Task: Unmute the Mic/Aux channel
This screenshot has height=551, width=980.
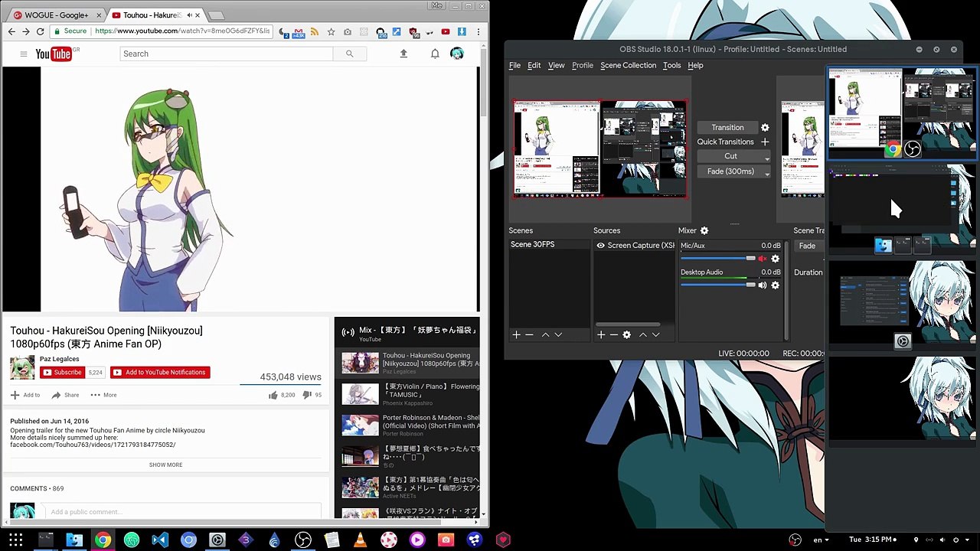Action: point(762,259)
